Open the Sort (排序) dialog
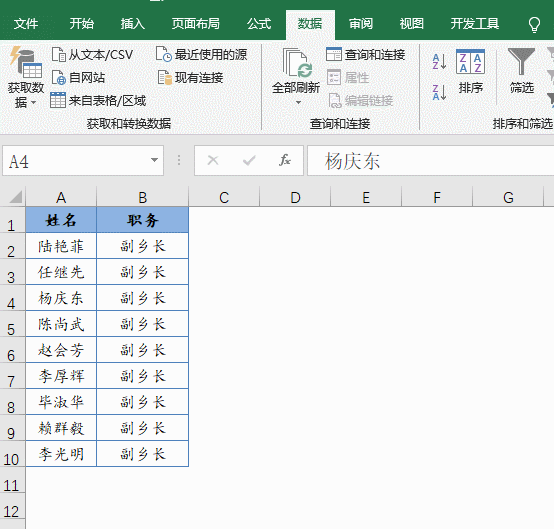The image size is (554, 529). click(x=471, y=72)
